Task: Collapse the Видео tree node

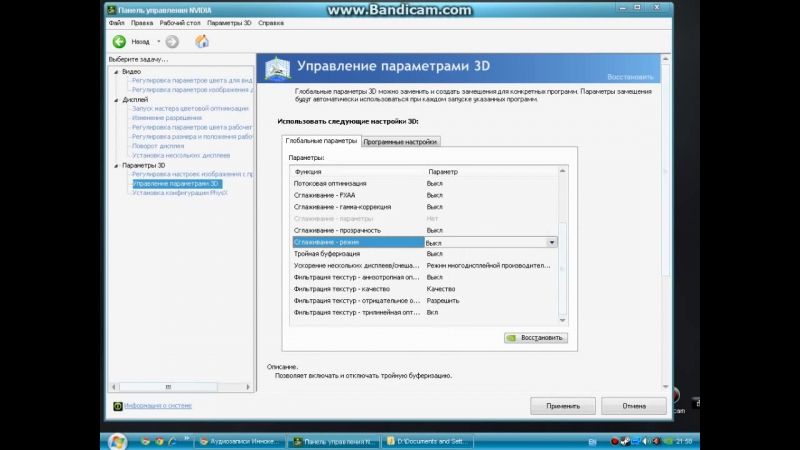Action: point(116,72)
